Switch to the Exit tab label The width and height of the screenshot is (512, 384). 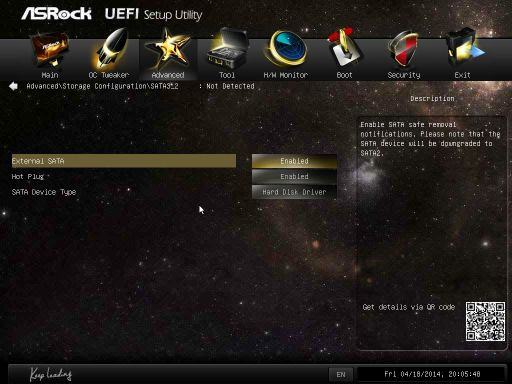click(x=462, y=75)
